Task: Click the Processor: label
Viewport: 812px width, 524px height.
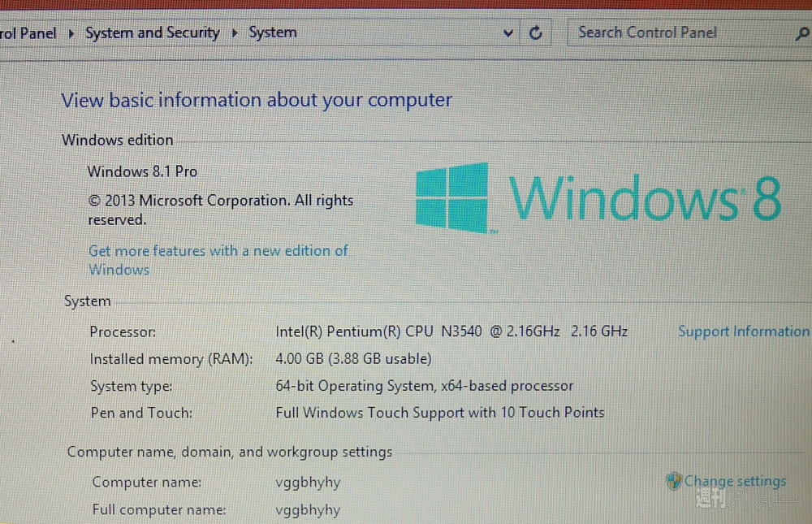Action: (x=123, y=331)
